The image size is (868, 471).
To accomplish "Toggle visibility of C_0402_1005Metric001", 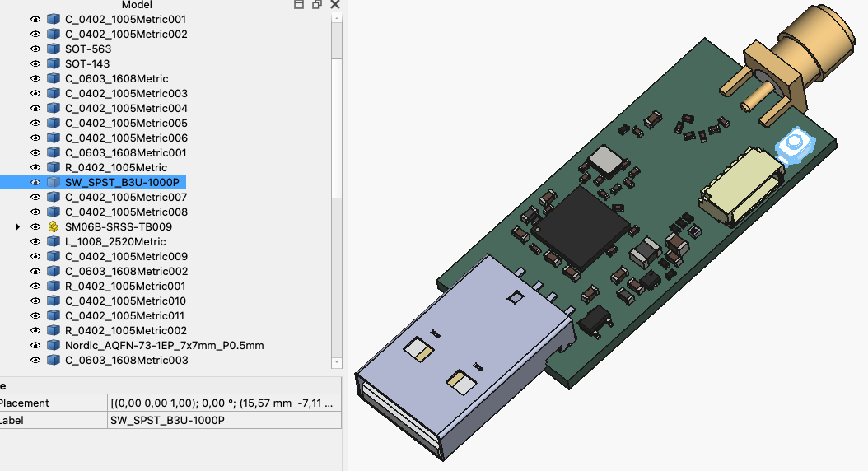I will coord(35,20).
